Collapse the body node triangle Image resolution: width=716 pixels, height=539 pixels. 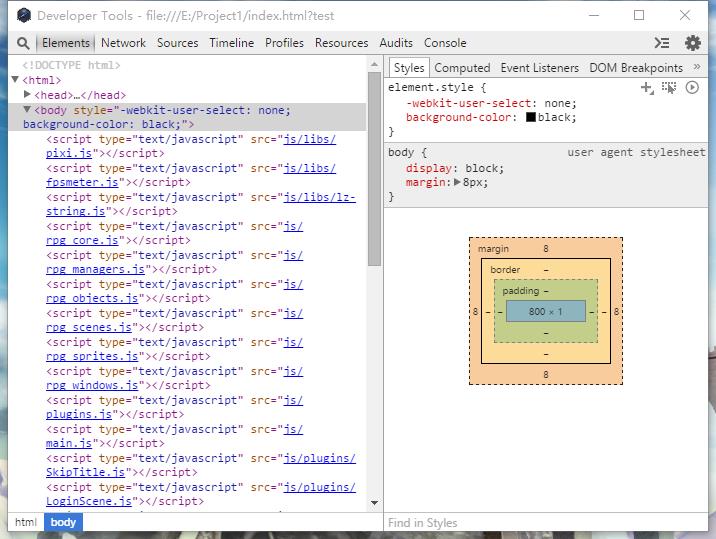pyautogui.click(x=27, y=109)
